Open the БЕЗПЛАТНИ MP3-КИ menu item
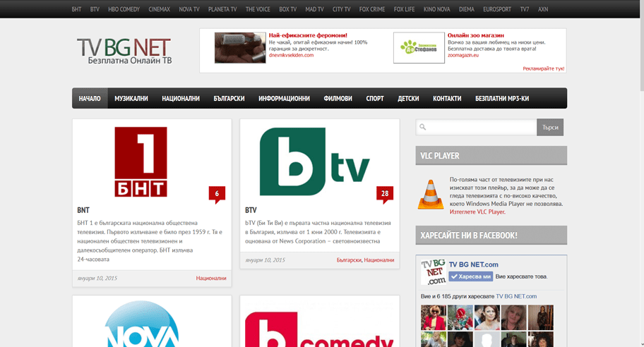This screenshot has width=644, height=347. (x=502, y=99)
